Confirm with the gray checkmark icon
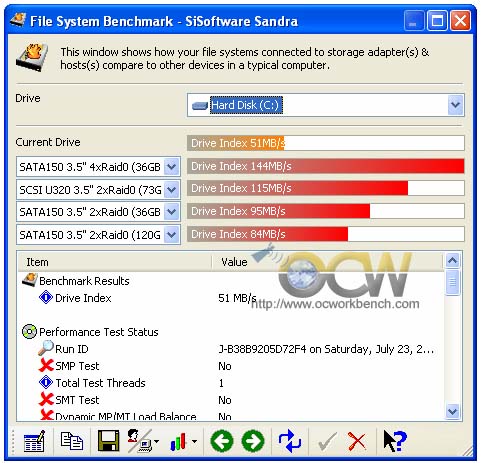The image size is (481, 463). tap(327, 441)
